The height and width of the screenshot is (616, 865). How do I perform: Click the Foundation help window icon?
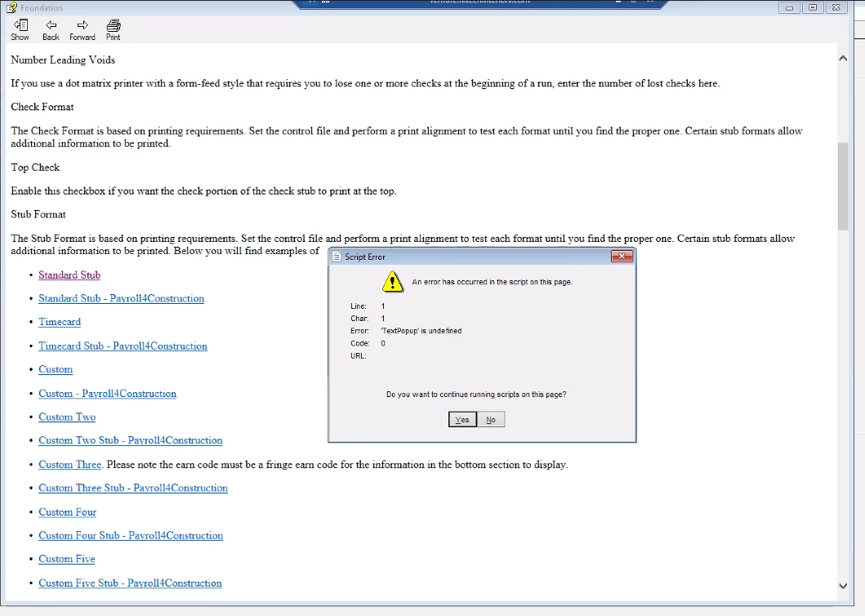point(11,7)
